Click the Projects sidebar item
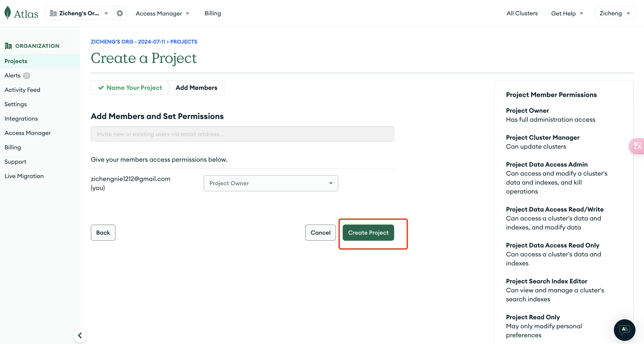The height and width of the screenshot is (344, 644). [x=16, y=61]
